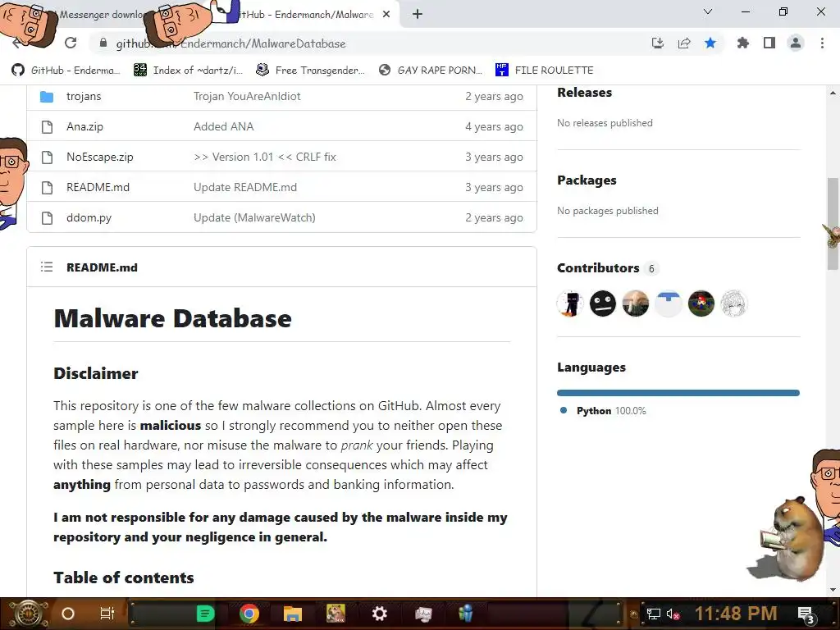Viewport: 840px width, 630px height.
Task: Open commit 'Update (MalwareWatch)'
Action: [254, 218]
